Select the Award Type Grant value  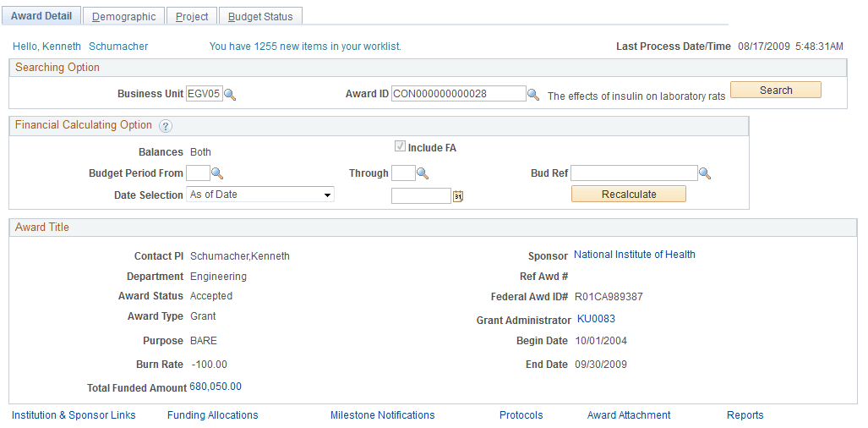click(x=203, y=316)
